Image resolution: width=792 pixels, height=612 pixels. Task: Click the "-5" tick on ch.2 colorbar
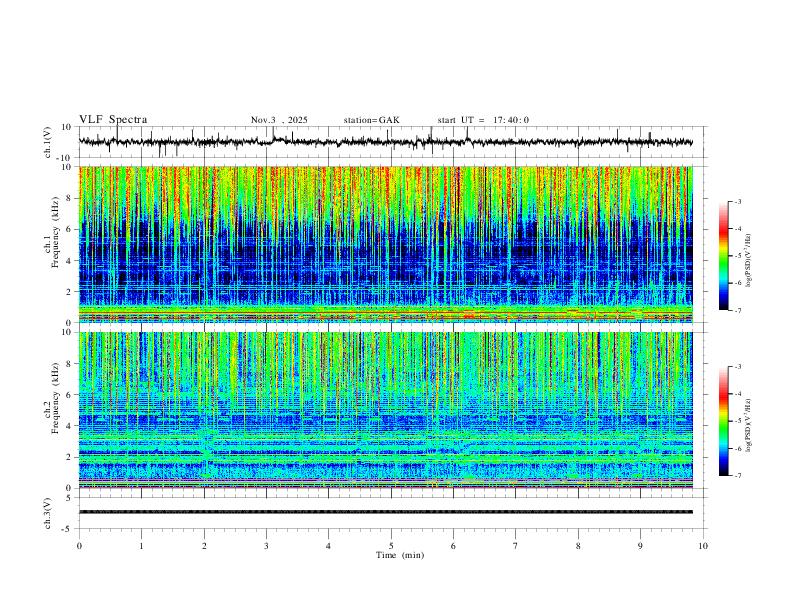point(738,421)
